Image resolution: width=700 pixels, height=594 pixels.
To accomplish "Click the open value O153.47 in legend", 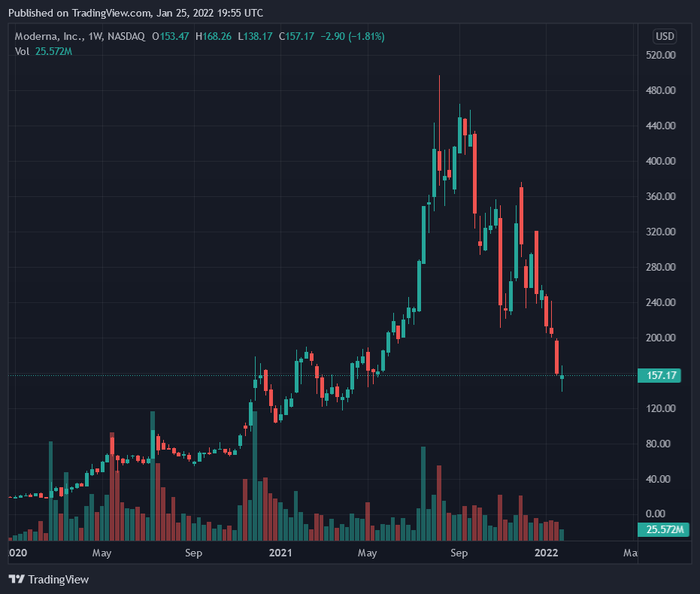I will 171,36.
